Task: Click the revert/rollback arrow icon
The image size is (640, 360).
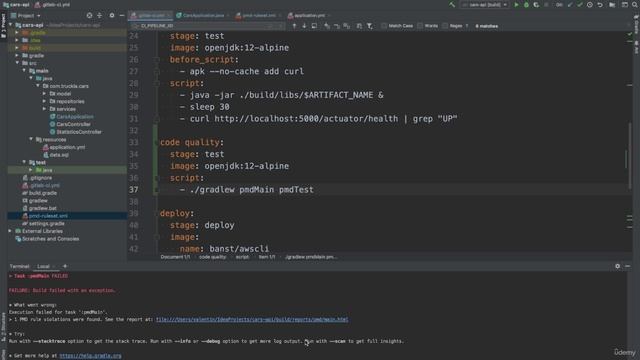Action: click(600, 5)
